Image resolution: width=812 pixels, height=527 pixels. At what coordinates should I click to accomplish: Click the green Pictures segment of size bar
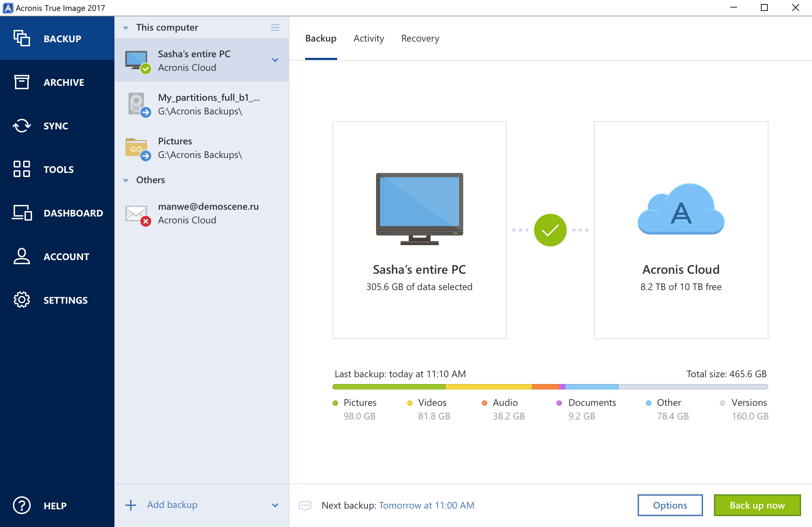[x=389, y=387]
